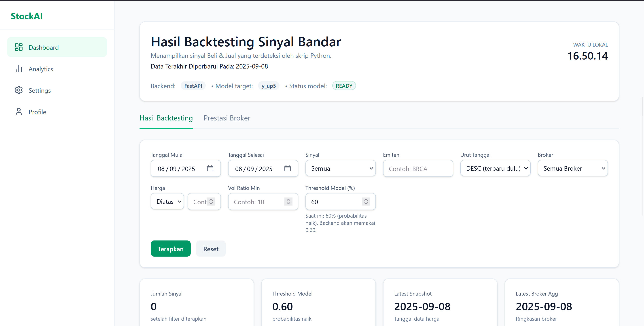Expand the Urut Tanggal DESC dropdown

pos(495,168)
